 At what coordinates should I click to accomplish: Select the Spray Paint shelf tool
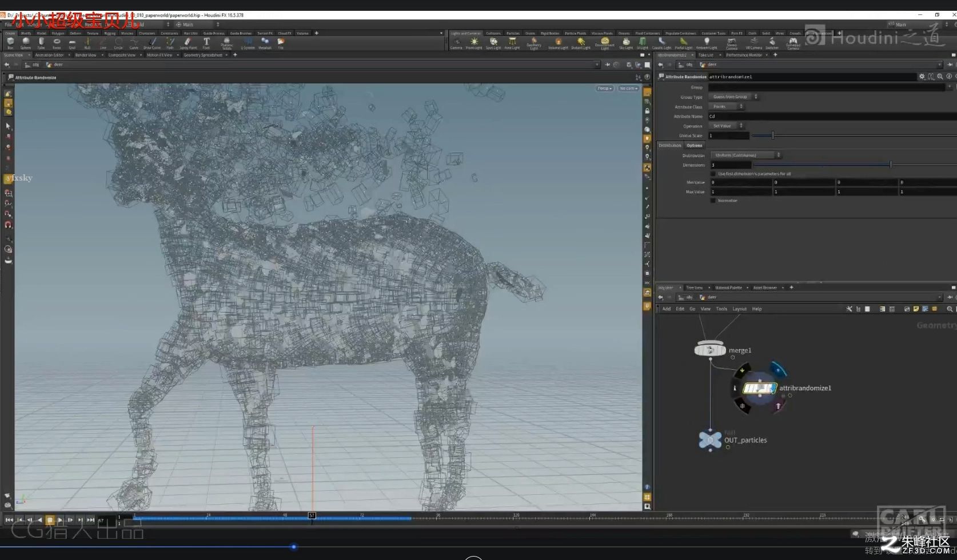coord(188,43)
